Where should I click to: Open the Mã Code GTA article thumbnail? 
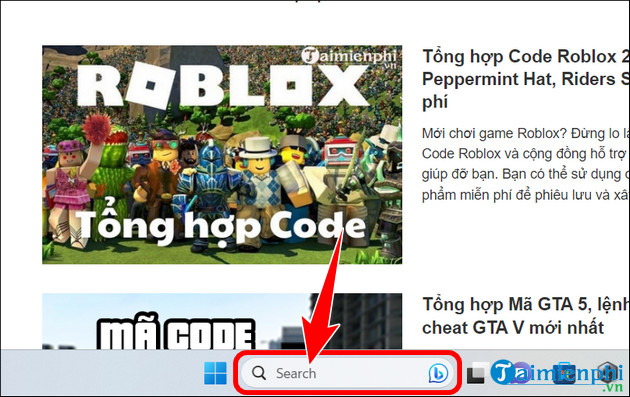pyautogui.click(x=222, y=321)
